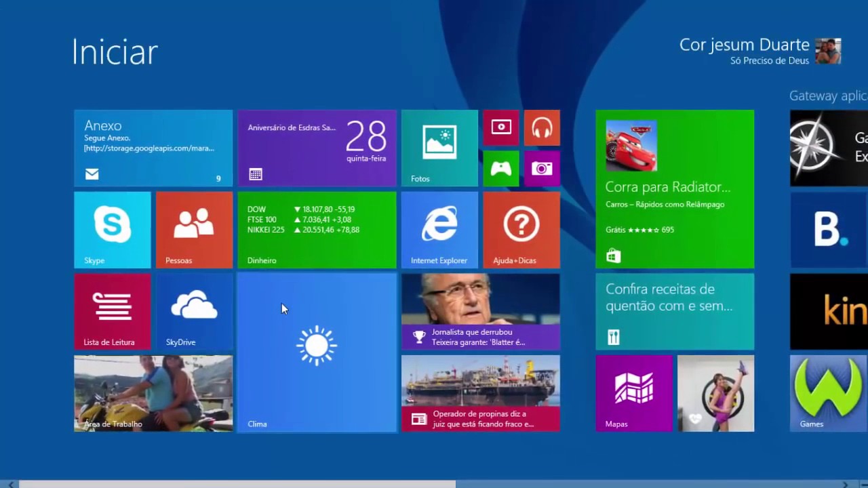Open the Lista de Leitura tile
The image size is (868, 488).
pos(113,312)
